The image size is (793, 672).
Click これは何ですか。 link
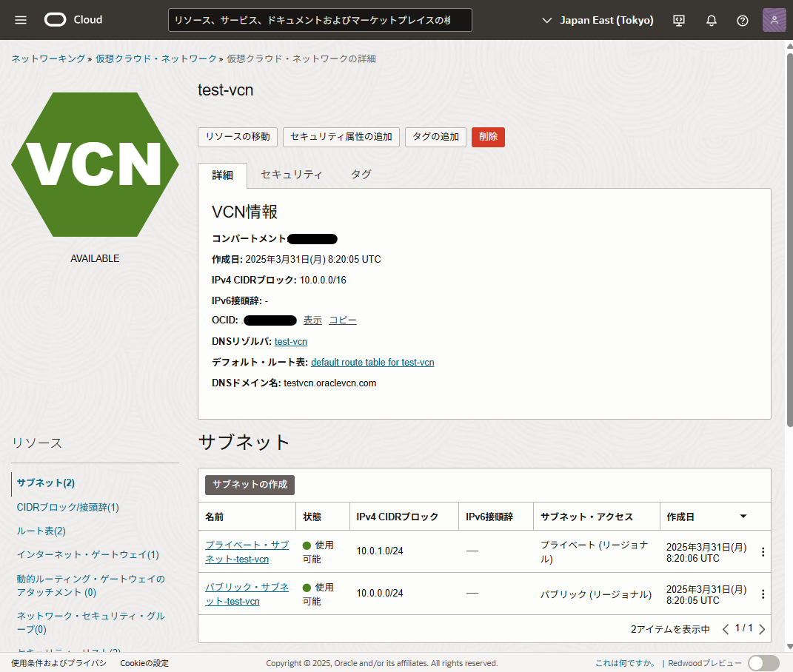click(x=625, y=663)
